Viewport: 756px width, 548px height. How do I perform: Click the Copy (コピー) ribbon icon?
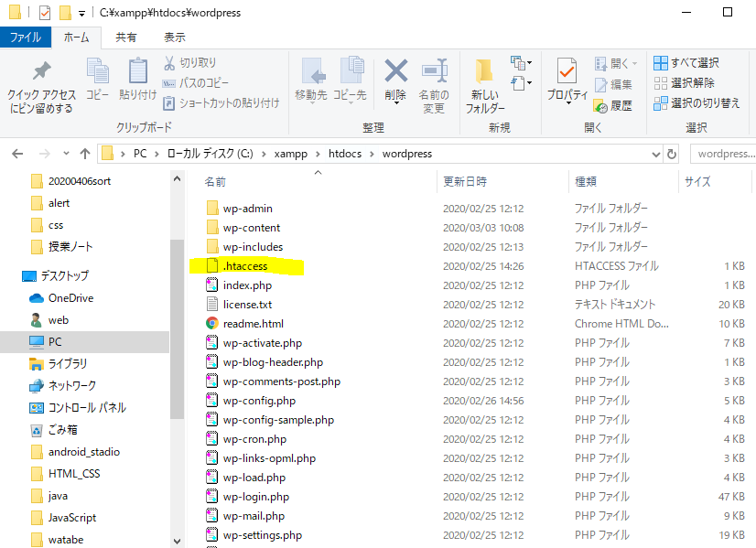(x=97, y=70)
